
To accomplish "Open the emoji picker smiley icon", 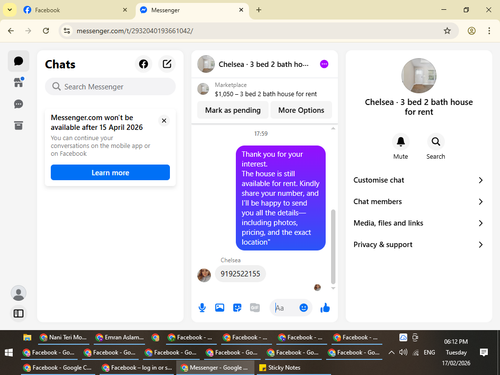I will click(303, 308).
